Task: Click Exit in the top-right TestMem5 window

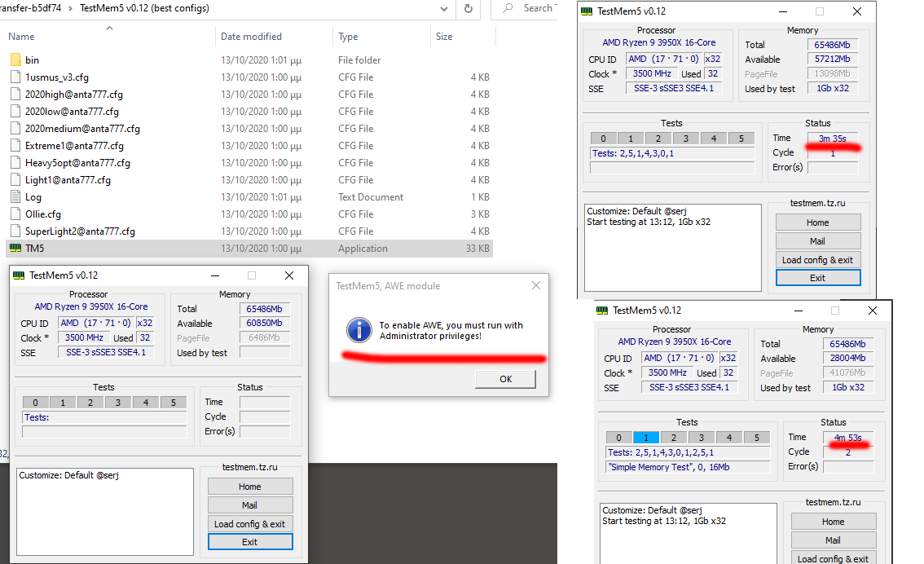Action: [818, 278]
